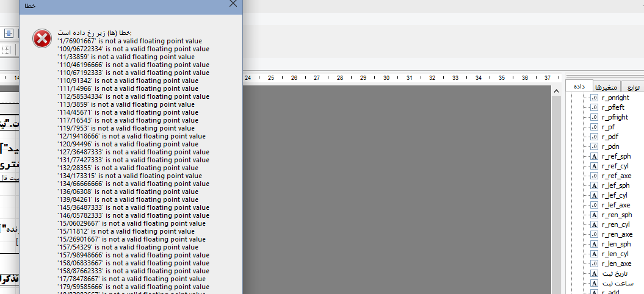Close the خطا error dialog

tap(233, 4)
